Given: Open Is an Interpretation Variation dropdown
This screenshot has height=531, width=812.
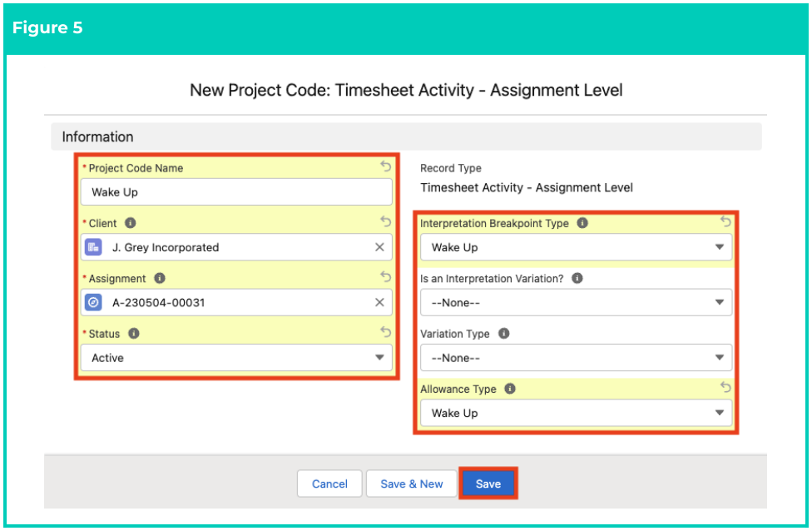Looking at the screenshot, I should pos(577,303).
